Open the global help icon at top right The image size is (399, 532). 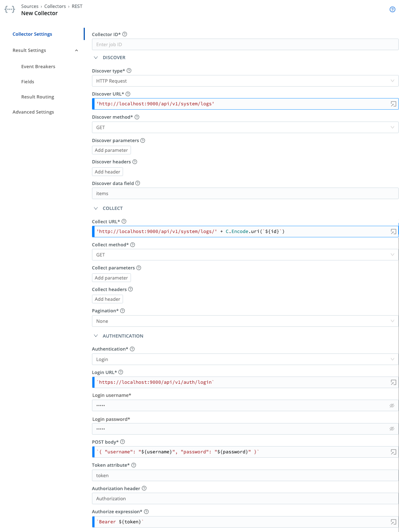pyautogui.click(x=393, y=10)
